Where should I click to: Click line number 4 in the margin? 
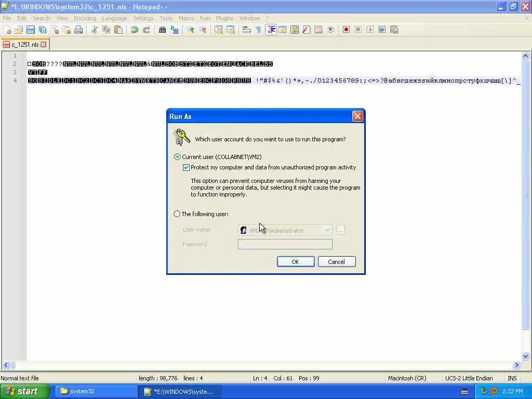coord(15,81)
